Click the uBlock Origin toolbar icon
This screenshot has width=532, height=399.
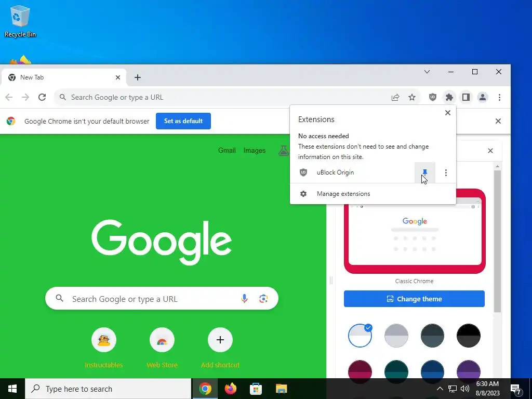click(x=433, y=97)
